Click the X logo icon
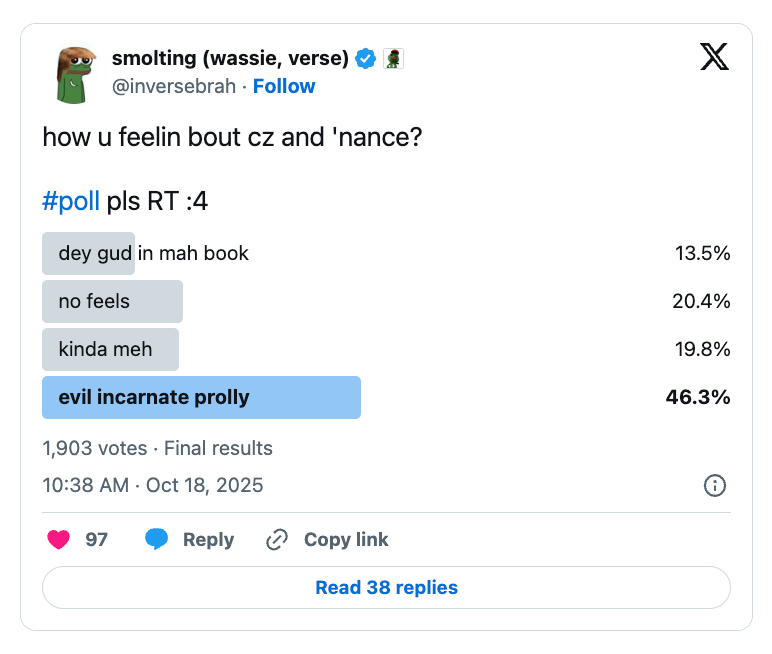 point(714,57)
